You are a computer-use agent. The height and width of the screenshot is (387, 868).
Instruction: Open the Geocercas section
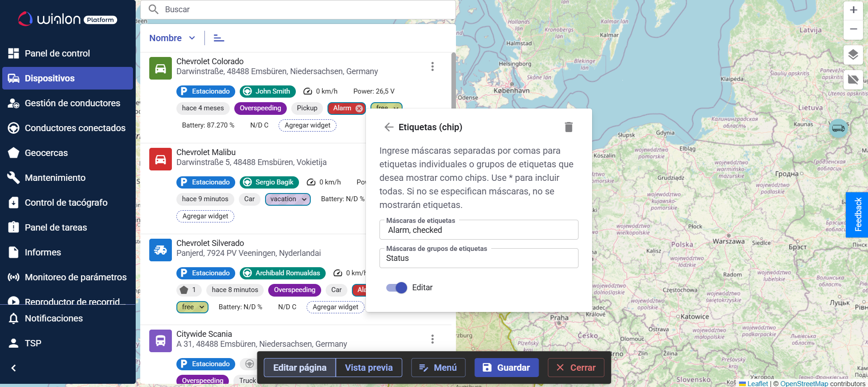pos(46,153)
